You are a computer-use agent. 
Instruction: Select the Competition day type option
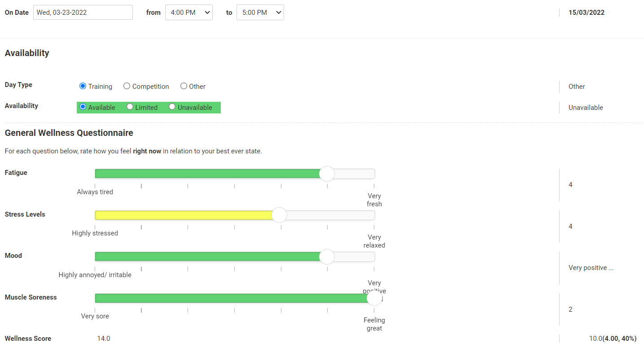pyautogui.click(x=127, y=86)
